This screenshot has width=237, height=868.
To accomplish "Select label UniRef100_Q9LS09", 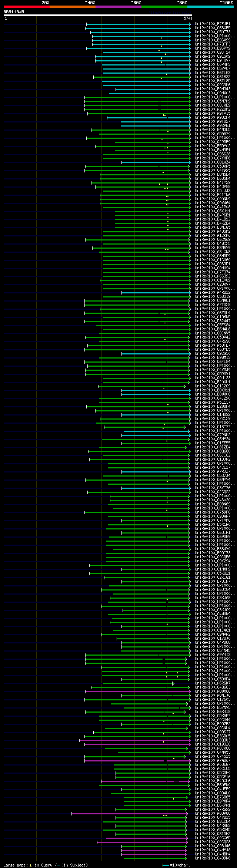I will point(213,56).
